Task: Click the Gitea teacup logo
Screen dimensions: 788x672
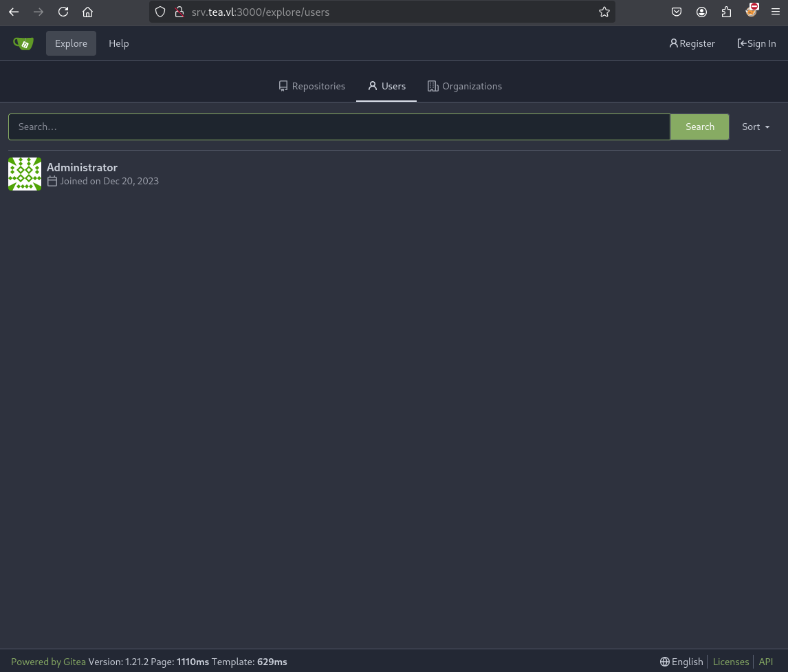Action: pos(23,44)
